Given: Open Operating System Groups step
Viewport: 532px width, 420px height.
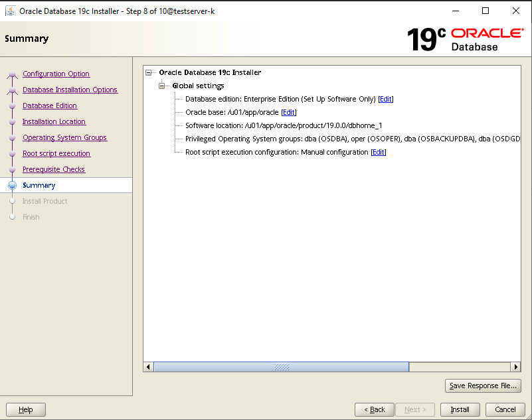Looking at the screenshot, I should click(x=65, y=137).
